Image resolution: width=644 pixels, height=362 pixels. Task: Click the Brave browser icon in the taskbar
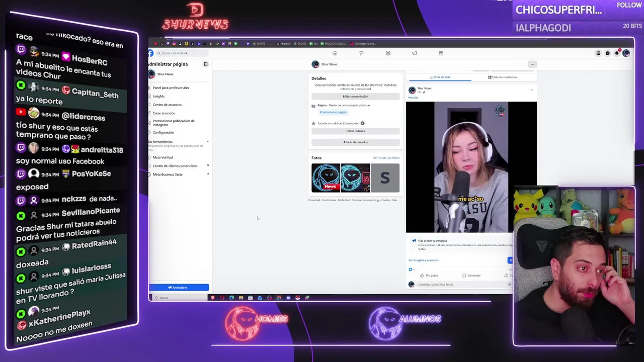pos(213,298)
